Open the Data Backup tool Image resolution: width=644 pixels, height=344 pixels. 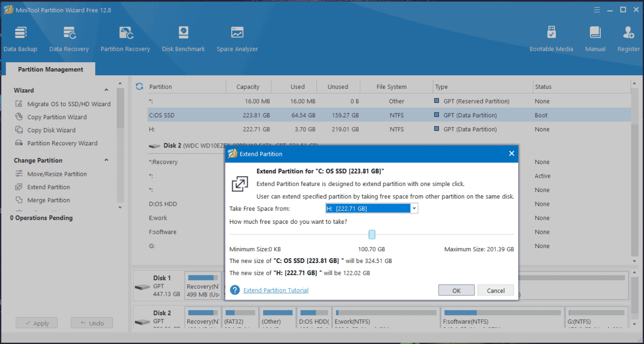point(20,39)
